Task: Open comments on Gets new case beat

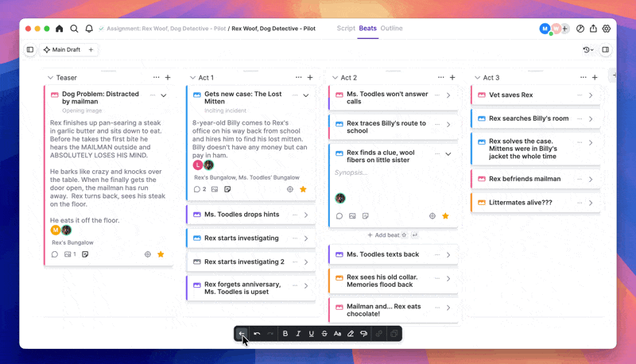Action: [198, 189]
